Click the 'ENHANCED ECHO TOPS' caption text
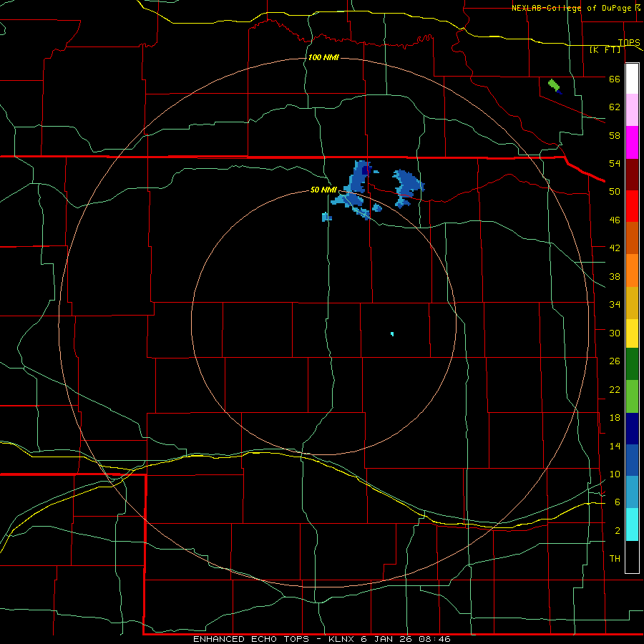Viewport: 644px width, 644px height. (x=251, y=639)
